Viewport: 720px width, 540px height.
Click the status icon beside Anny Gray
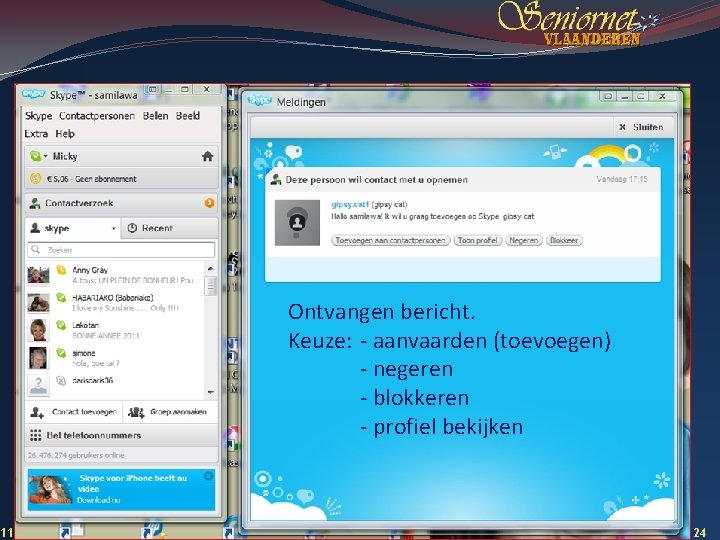61,270
